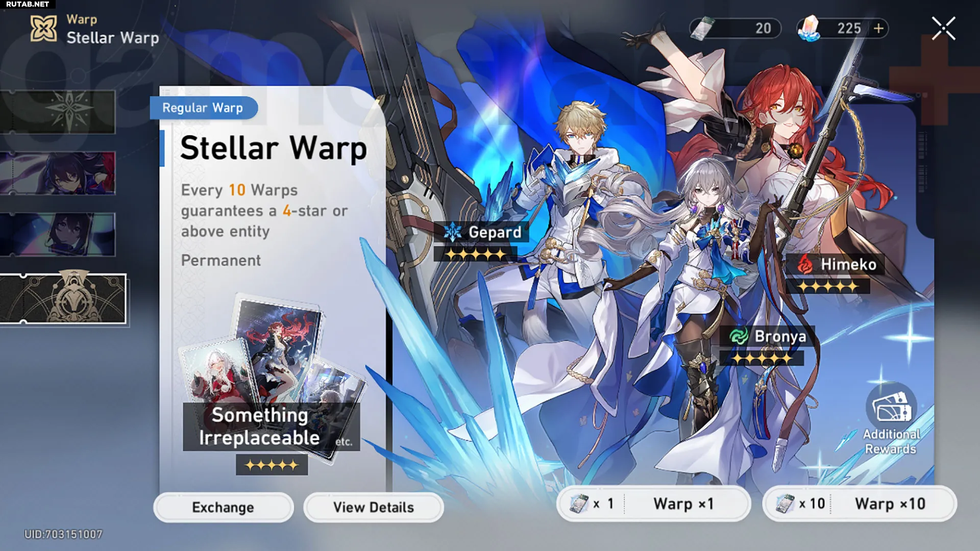The height and width of the screenshot is (551, 980).
Task: Click Himeko's Fire element icon
Action: click(x=805, y=264)
